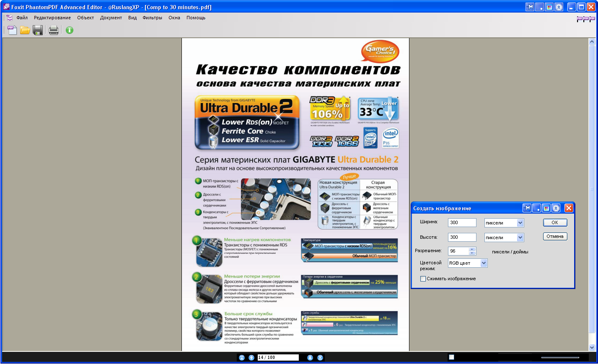This screenshot has width=598, height=364.
Task: Click the Отмена button to cancel
Action: [x=555, y=236]
